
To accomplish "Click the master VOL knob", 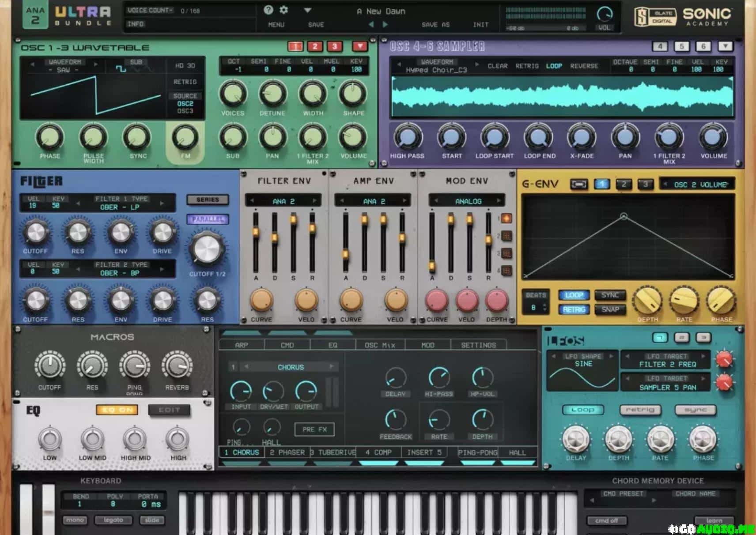I will (x=604, y=14).
